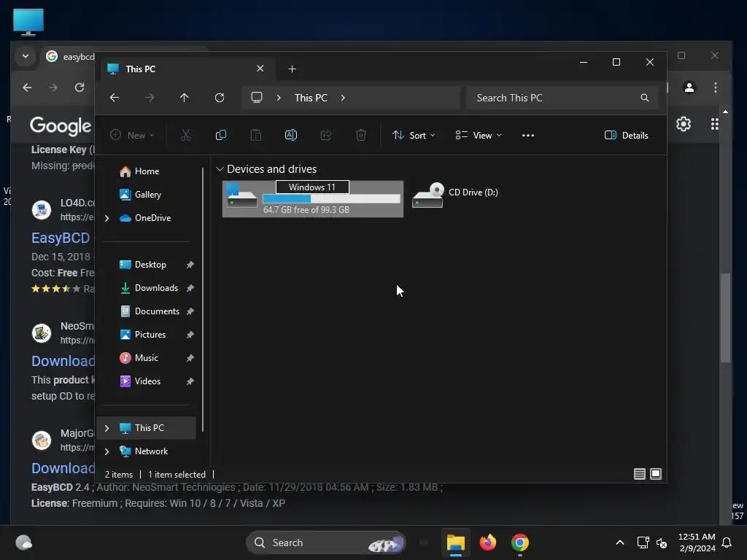Click the Copy icon in toolbar
This screenshot has width=747, height=560.
[x=220, y=135]
